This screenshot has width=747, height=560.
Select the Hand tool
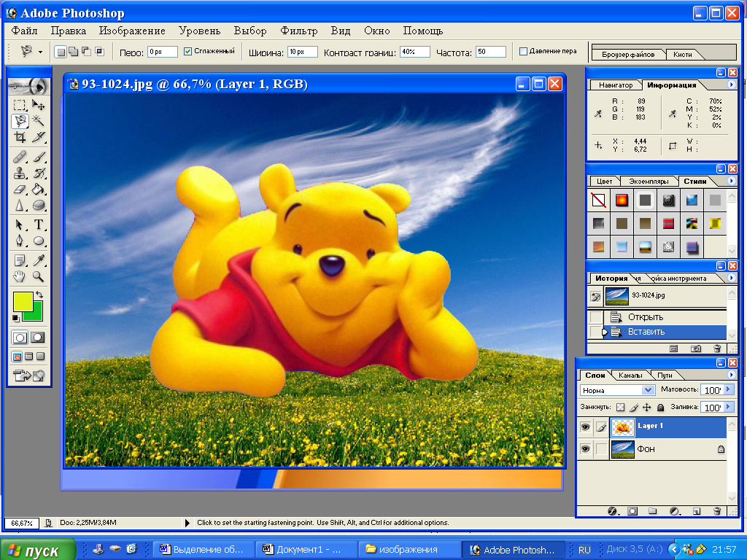(x=20, y=276)
